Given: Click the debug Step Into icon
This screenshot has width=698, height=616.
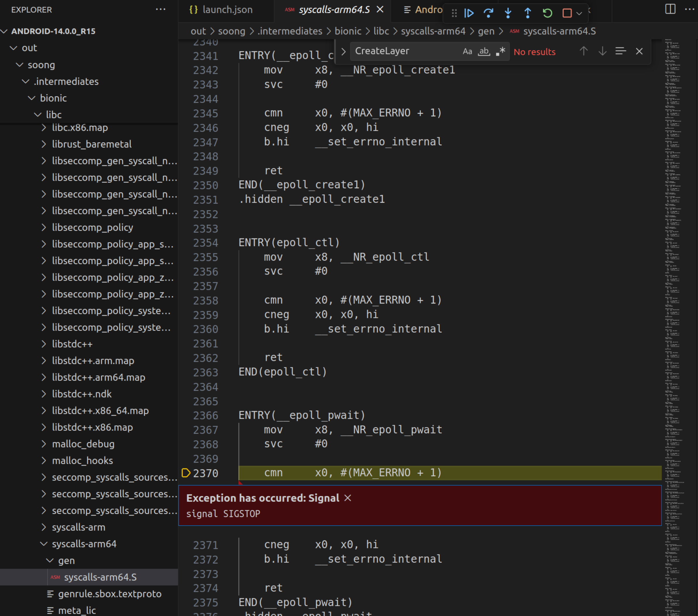Looking at the screenshot, I should click(x=508, y=13).
